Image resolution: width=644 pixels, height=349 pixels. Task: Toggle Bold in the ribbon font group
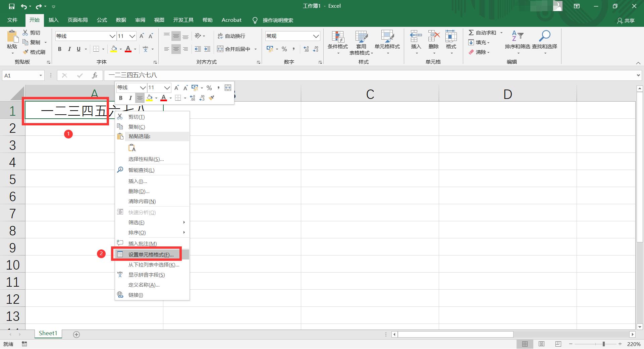pos(60,49)
